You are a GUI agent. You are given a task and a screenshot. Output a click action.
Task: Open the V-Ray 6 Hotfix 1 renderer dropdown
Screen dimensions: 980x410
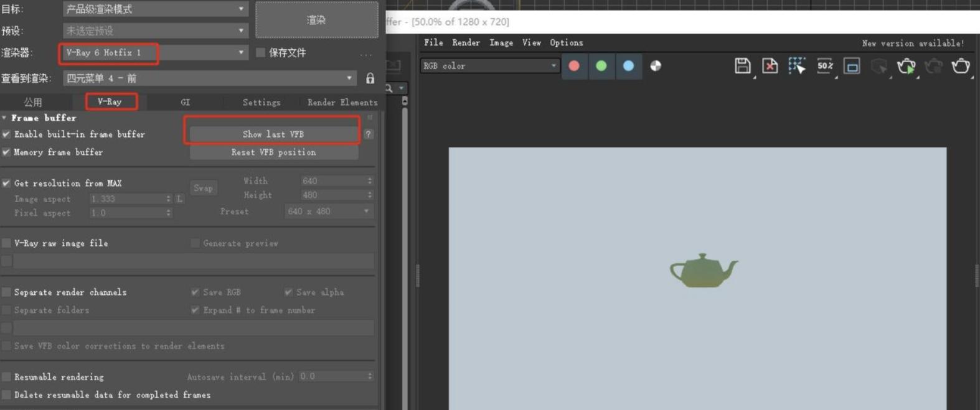154,53
